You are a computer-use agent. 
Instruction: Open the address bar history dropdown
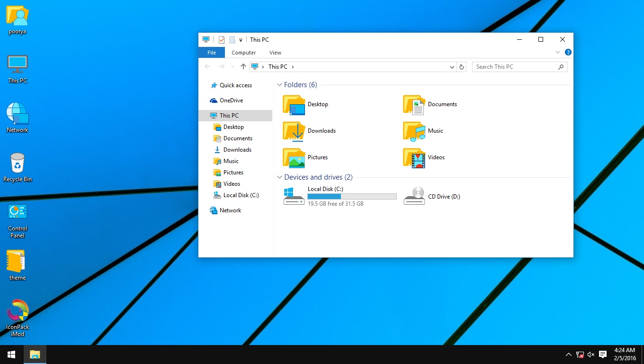[x=451, y=67]
